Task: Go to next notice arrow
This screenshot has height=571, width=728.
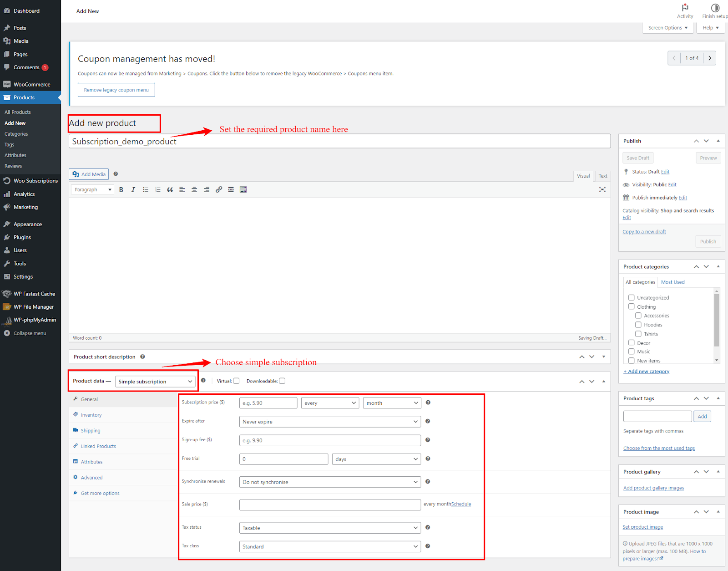Action: coord(710,58)
